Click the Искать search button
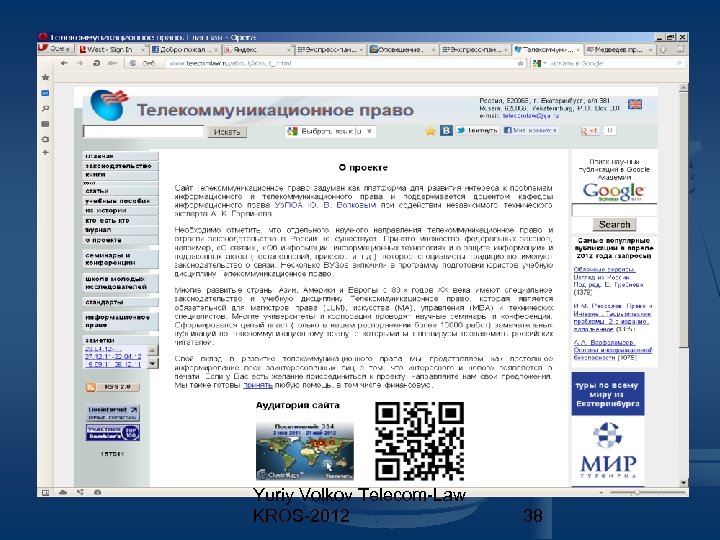The width and height of the screenshot is (720, 540). tap(227, 132)
